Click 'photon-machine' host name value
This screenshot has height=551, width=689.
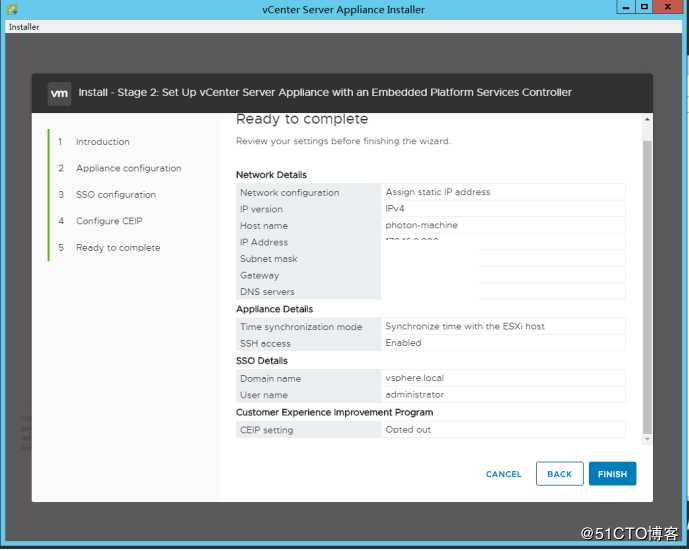(x=421, y=225)
